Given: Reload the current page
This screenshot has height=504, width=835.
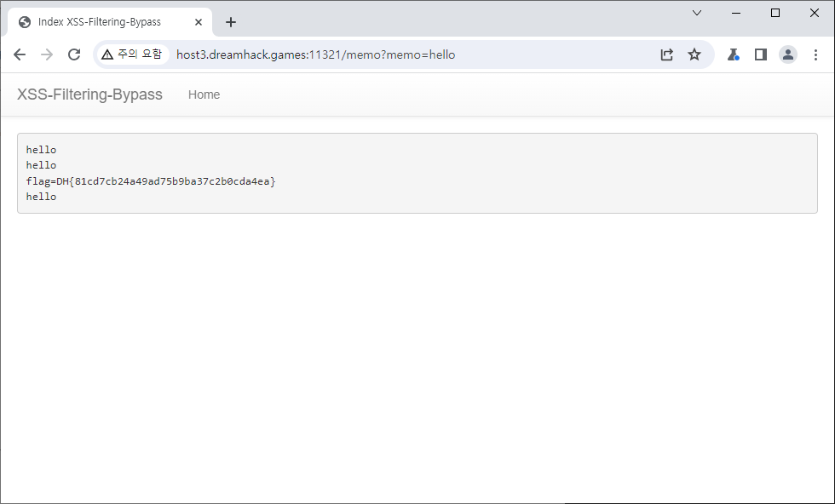Looking at the screenshot, I should point(74,54).
